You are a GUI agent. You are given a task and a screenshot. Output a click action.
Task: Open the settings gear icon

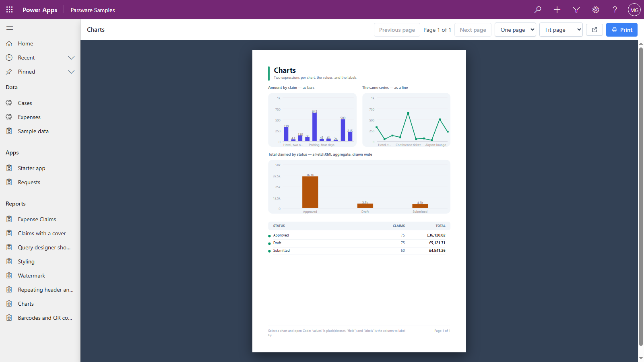click(596, 10)
